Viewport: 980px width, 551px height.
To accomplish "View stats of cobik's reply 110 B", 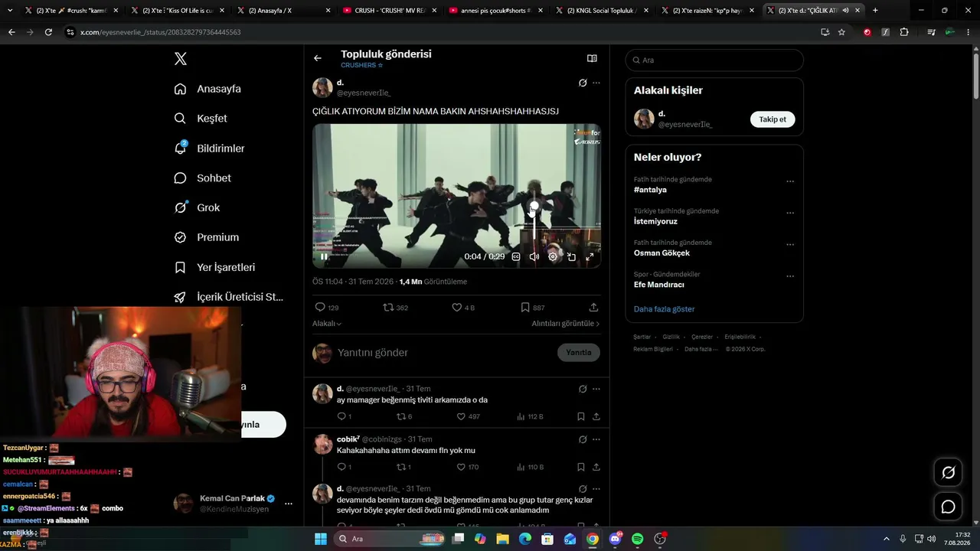I will click(531, 467).
